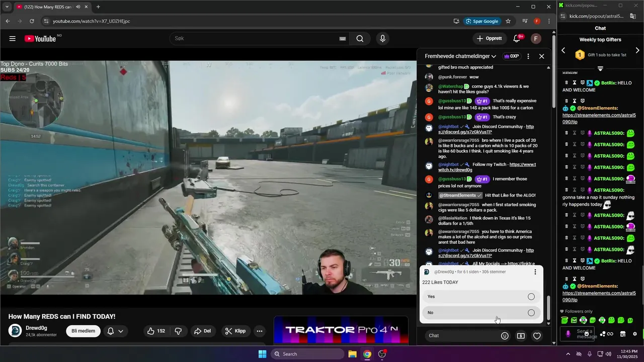Open File Explorer from taskbar
This screenshot has height=362, width=644.
coord(352,354)
